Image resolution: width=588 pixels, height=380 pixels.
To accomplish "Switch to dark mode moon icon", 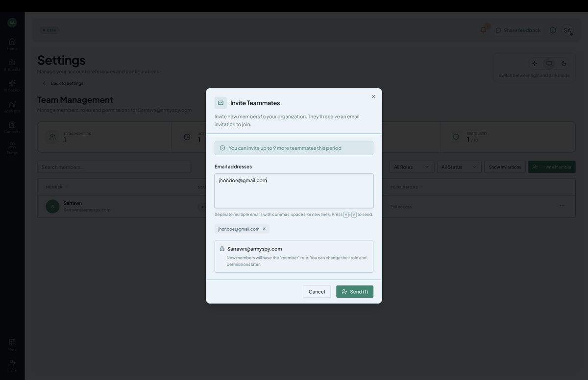I will pos(564,64).
